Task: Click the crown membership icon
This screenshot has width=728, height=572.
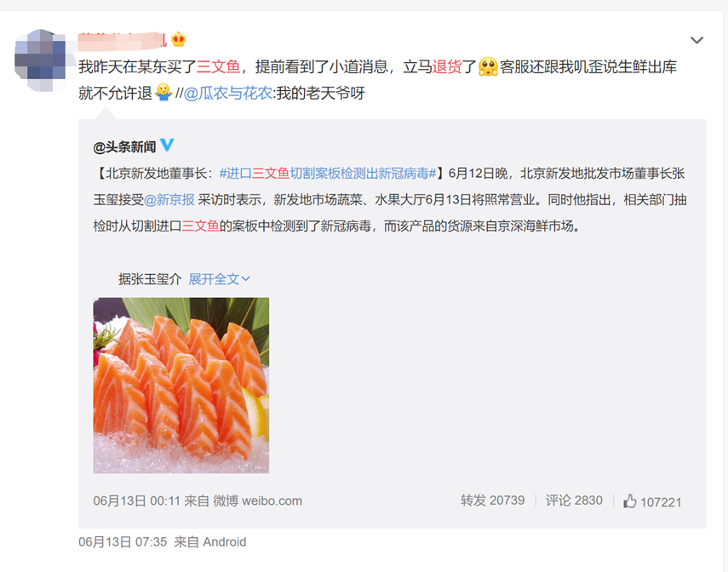Action: [x=179, y=40]
